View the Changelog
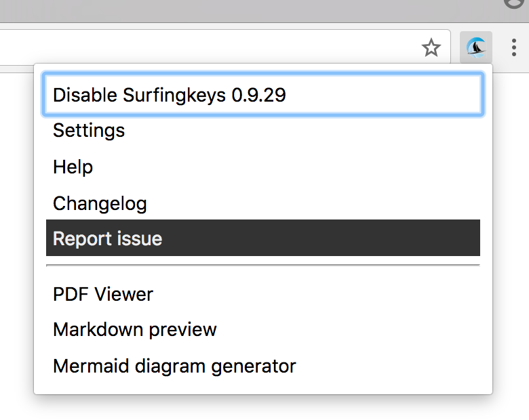This screenshot has height=420, width=529. (263, 203)
